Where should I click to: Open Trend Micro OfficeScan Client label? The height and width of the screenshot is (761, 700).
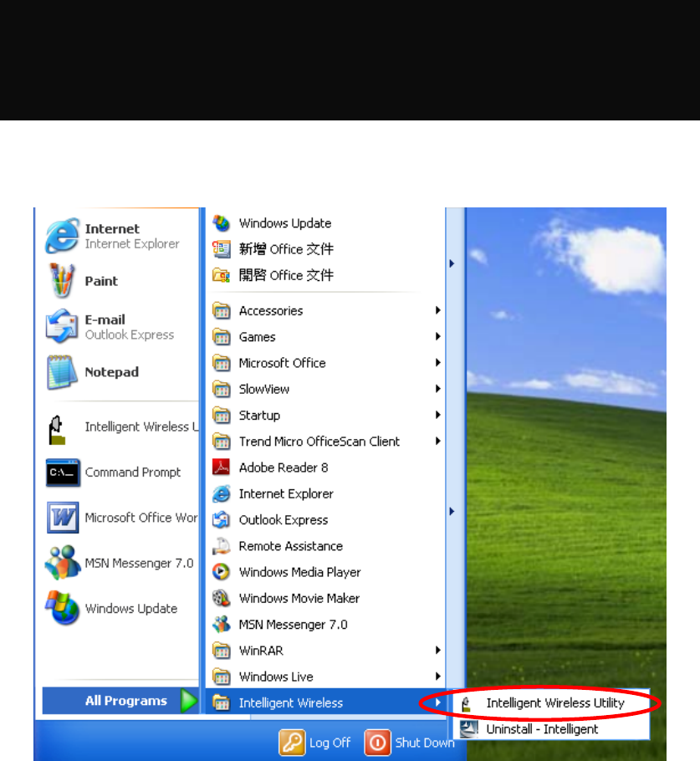[x=319, y=442]
